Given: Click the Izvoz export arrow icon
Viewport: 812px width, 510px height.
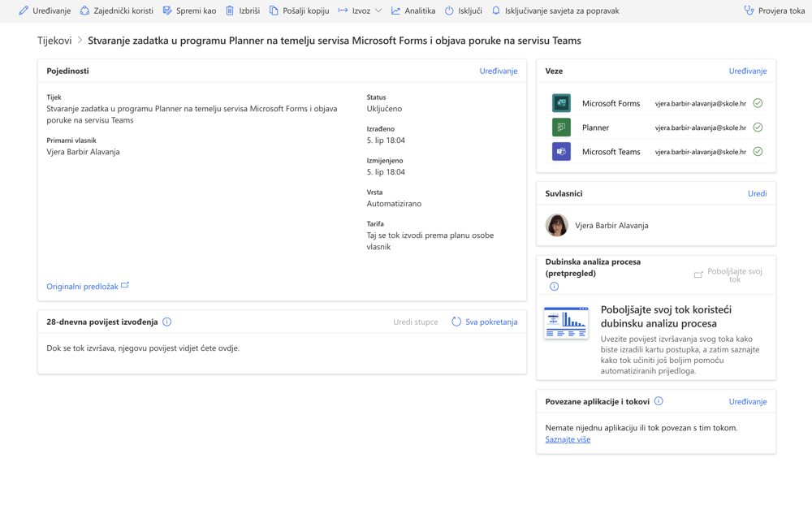Looking at the screenshot, I should tap(343, 11).
